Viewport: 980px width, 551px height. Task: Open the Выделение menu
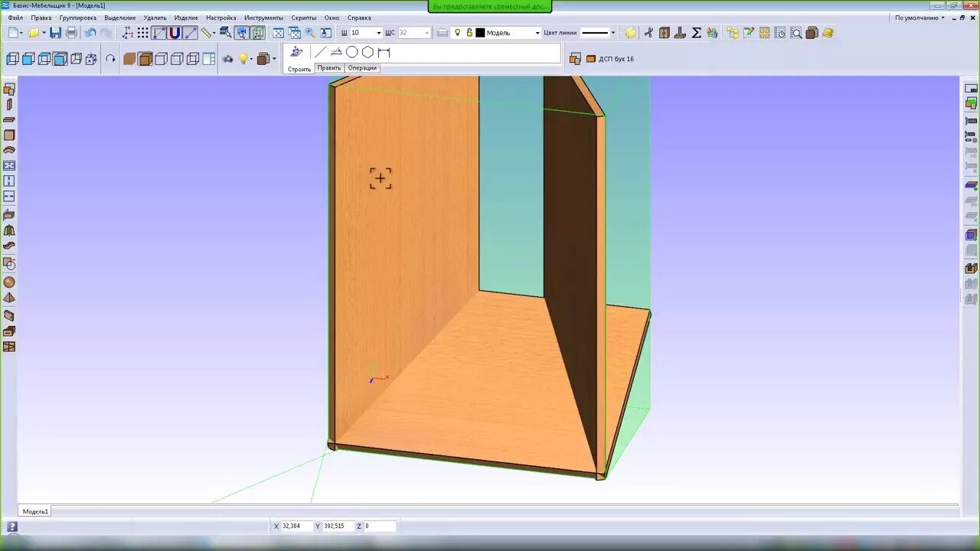120,18
